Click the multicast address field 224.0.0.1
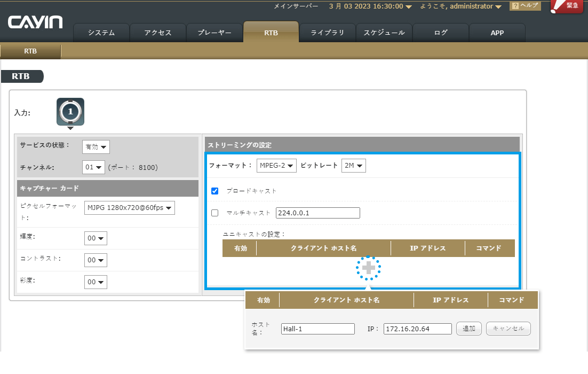 pyautogui.click(x=318, y=213)
